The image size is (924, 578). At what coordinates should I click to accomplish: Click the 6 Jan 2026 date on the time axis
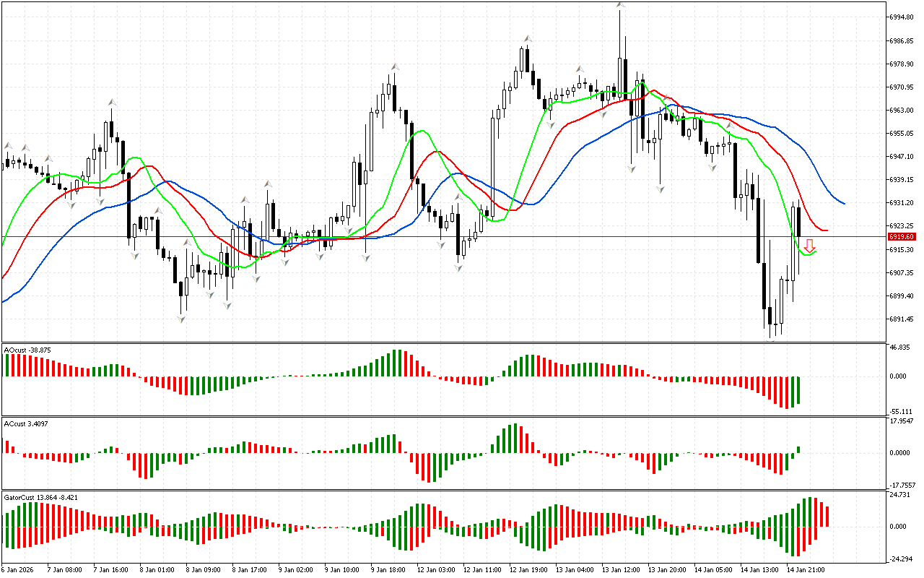(14, 569)
